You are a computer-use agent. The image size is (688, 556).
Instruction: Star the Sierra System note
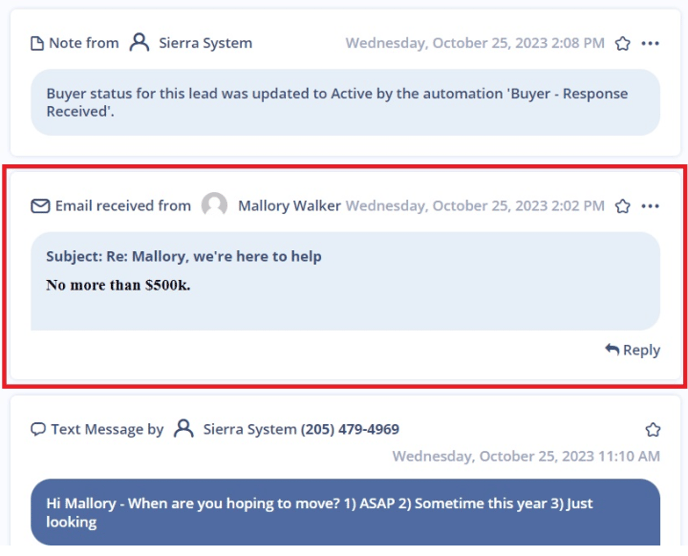pos(622,43)
